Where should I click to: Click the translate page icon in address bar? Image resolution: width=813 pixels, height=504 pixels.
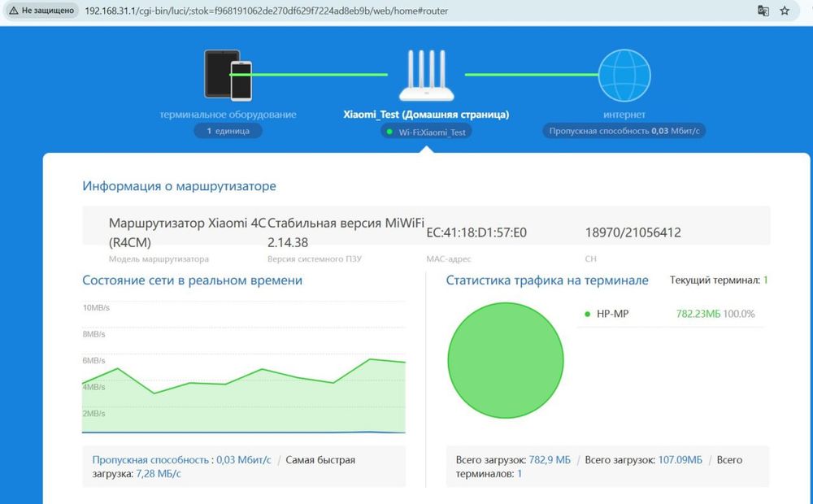pos(763,11)
